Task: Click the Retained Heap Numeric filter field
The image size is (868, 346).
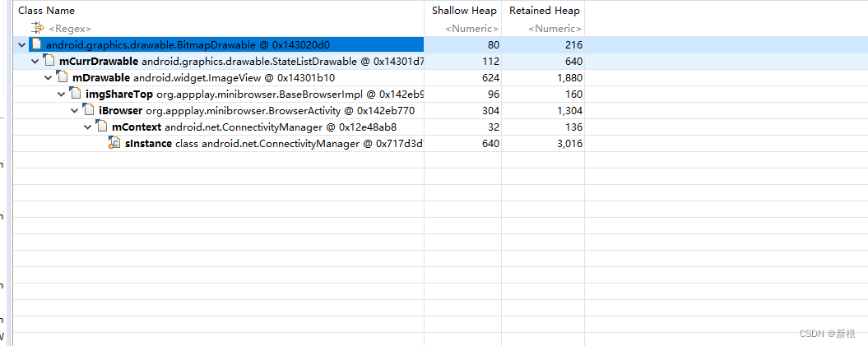Action: pyautogui.click(x=555, y=28)
